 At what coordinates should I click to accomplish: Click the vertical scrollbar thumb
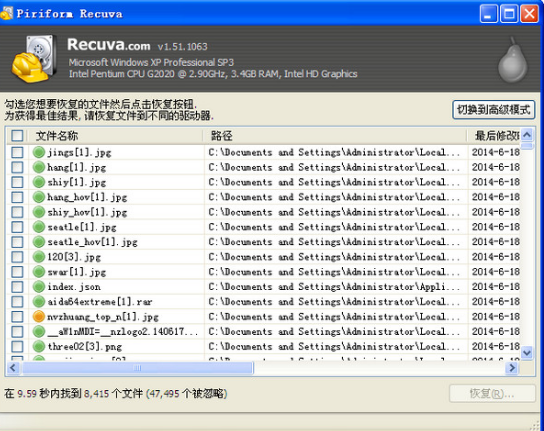[x=527, y=145]
